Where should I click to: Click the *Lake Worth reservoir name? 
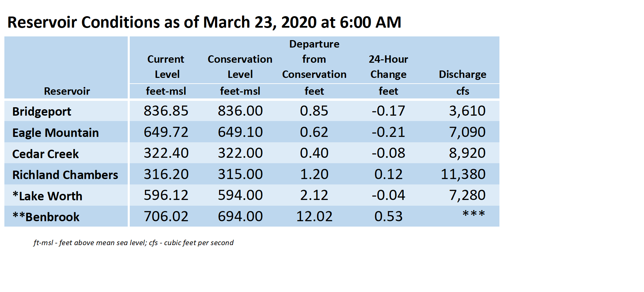[47, 196]
